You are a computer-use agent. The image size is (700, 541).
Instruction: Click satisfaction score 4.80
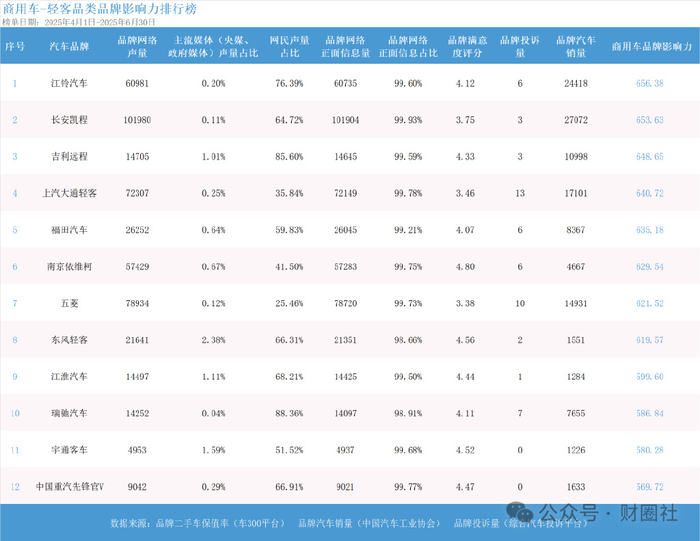pos(465,266)
